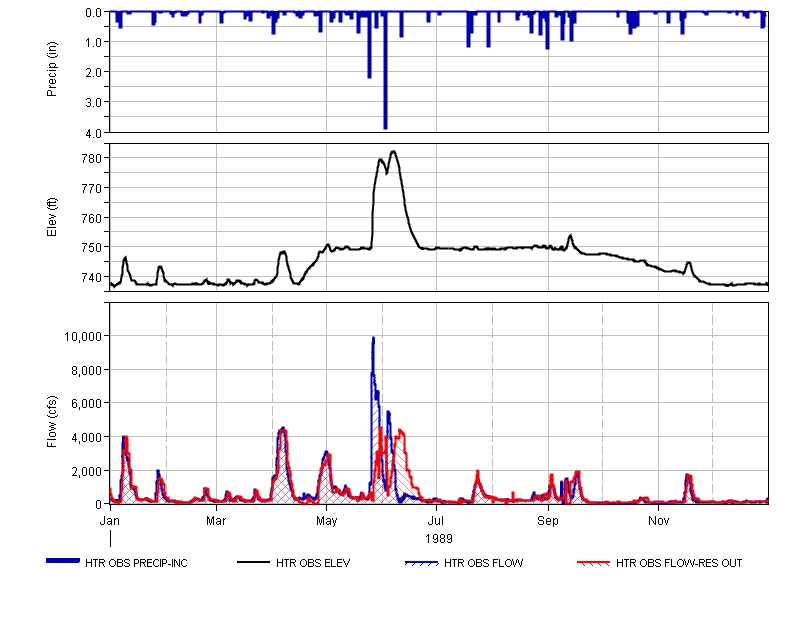Click the red hatched FLOW-RES OUT legend swatch
Image resolution: width=800 pixels, height=627 pixels.
pos(593,563)
